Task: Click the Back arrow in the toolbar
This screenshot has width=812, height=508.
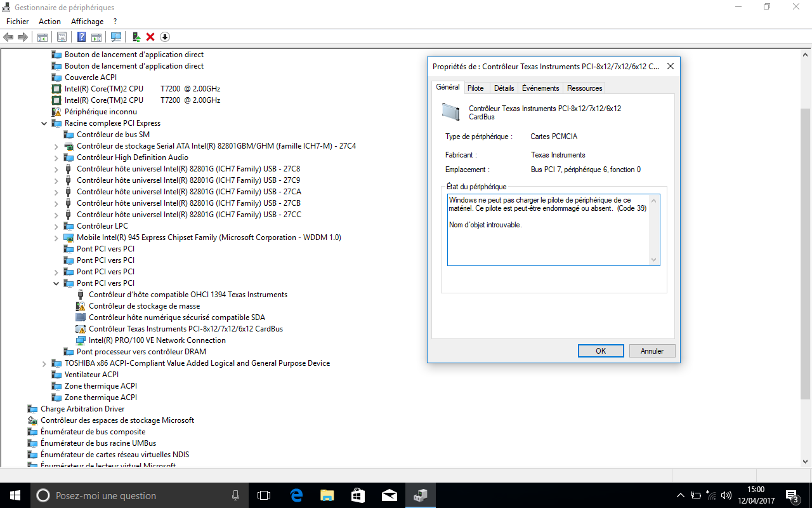Action: (9, 37)
